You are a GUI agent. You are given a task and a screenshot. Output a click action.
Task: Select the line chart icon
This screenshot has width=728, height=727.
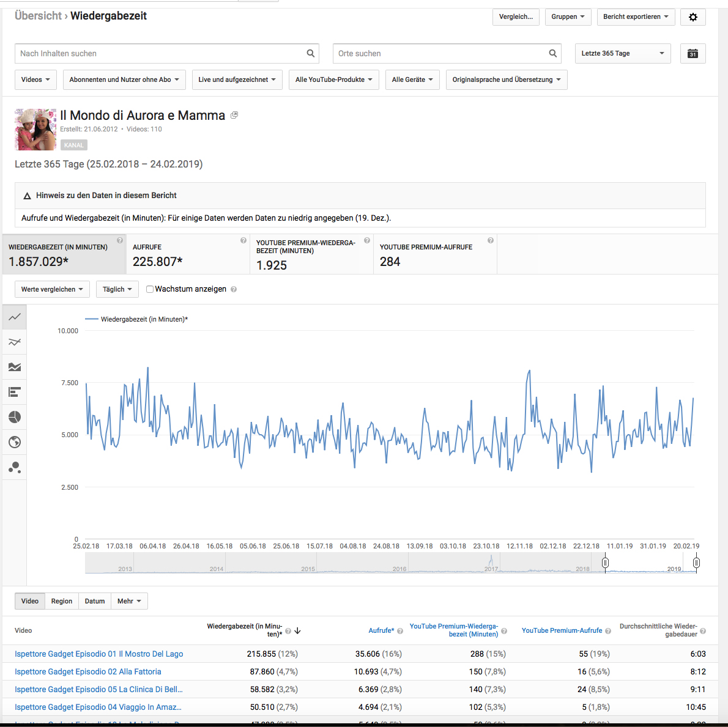[x=15, y=317]
